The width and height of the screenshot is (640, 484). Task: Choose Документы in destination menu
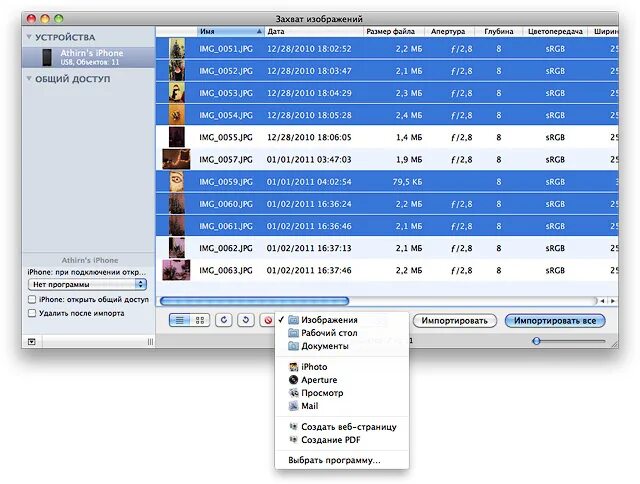click(x=342, y=346)
